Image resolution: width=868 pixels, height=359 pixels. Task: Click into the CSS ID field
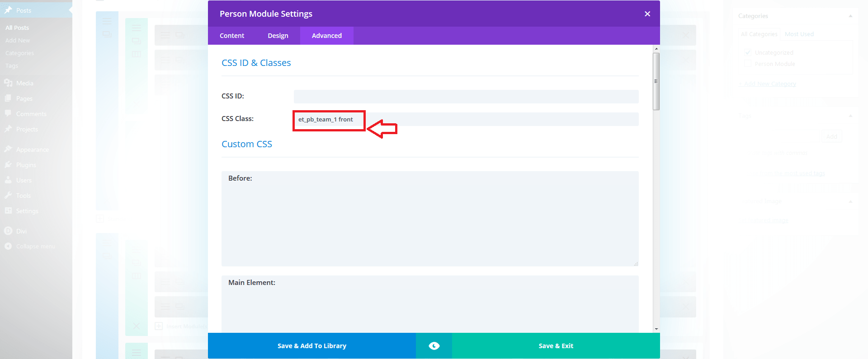point(466,97)
